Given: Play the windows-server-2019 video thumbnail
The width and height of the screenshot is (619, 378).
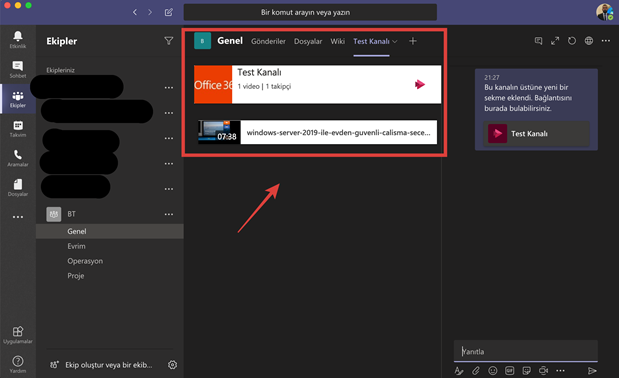Looking at the screenshot, I should tap(219, 132).
